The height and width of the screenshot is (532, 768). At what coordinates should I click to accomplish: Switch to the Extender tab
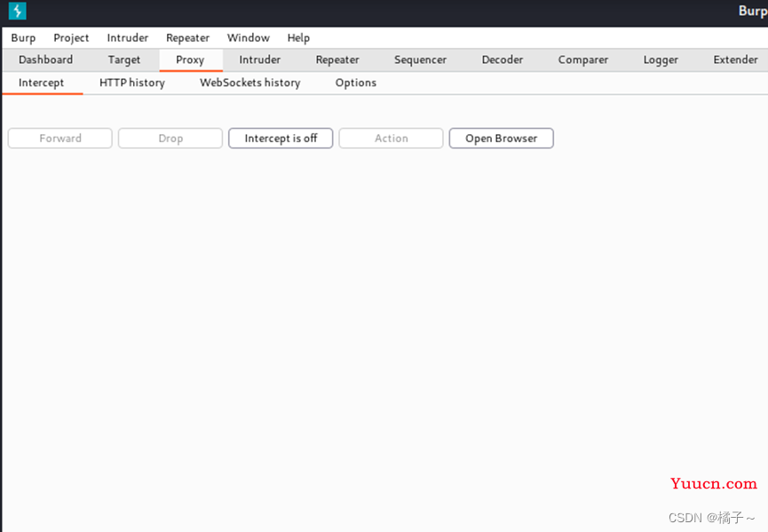[736, 60]
